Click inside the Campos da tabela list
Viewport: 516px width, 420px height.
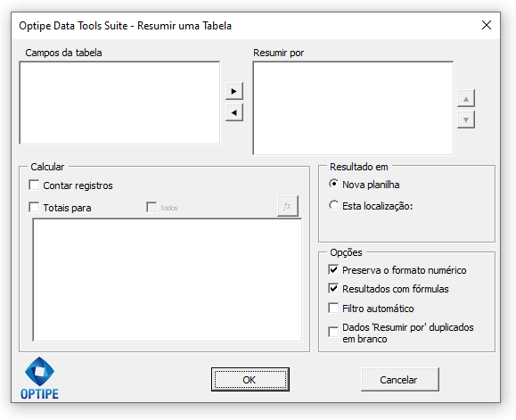(x=119, y=103)
